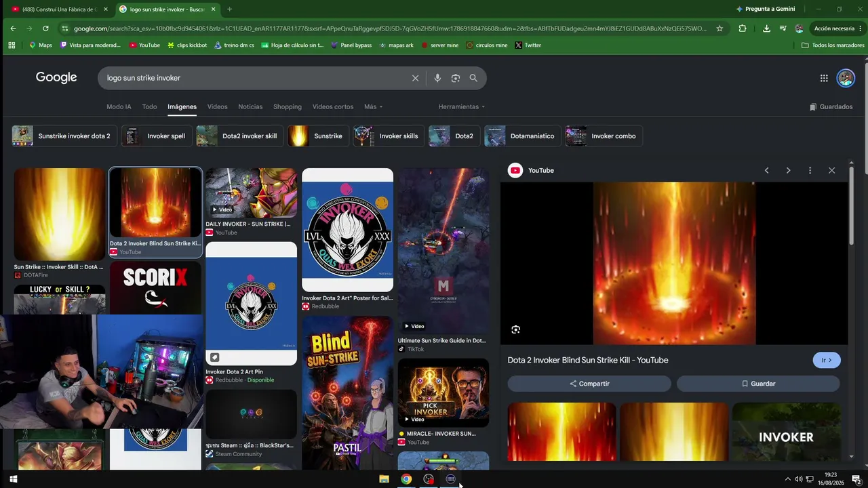Open the Google apps grid

[x=824, y=78]
